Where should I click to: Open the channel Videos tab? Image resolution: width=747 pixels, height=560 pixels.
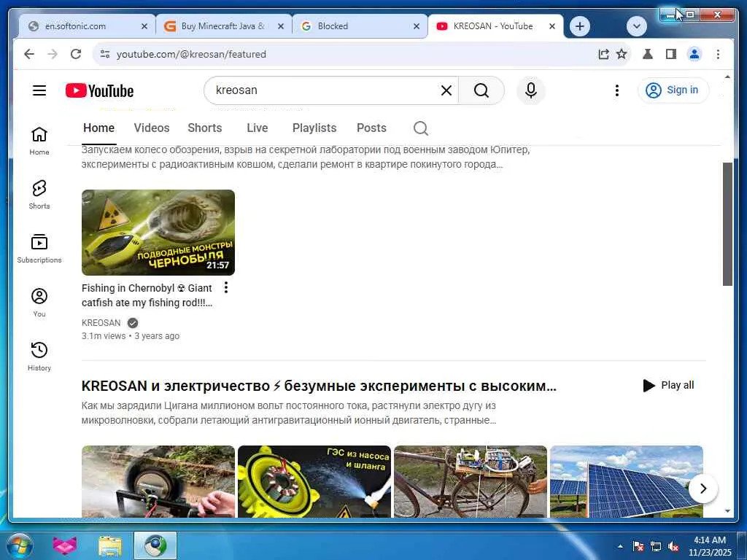coord(152,128)
